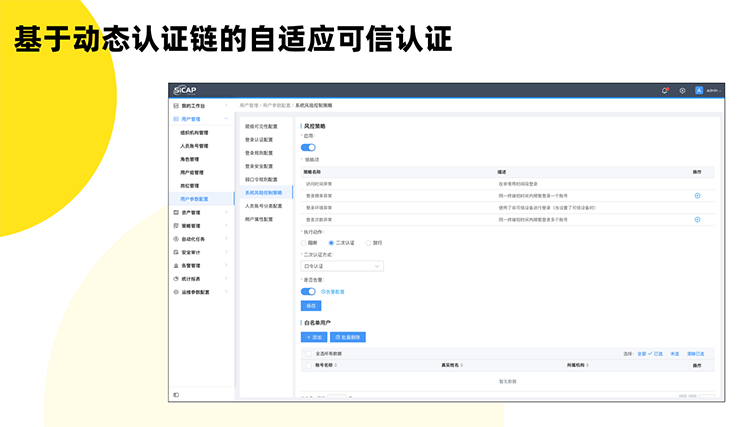The image size is (750, 427).
Task: Open the 二次认证方式 dropdown
Action: (342, 267)
